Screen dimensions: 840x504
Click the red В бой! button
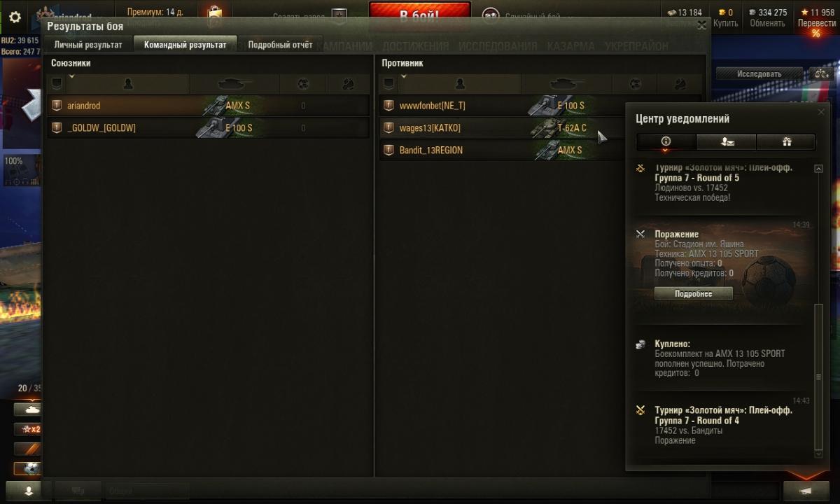point(419,16)
